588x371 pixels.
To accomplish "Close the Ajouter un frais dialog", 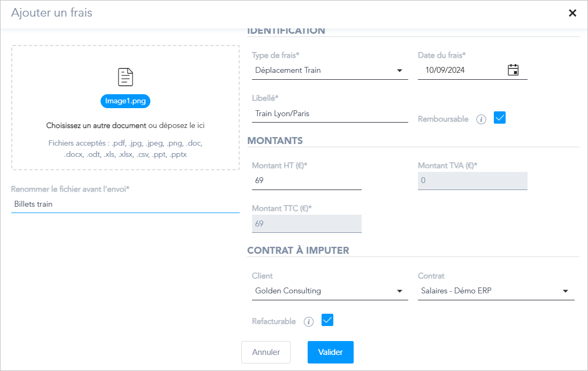I will 572,13.
